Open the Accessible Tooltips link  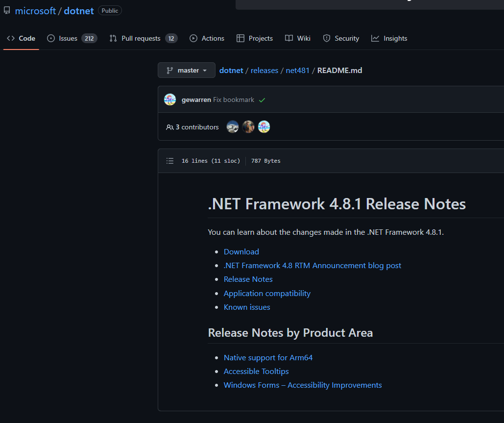coord(256,371)
